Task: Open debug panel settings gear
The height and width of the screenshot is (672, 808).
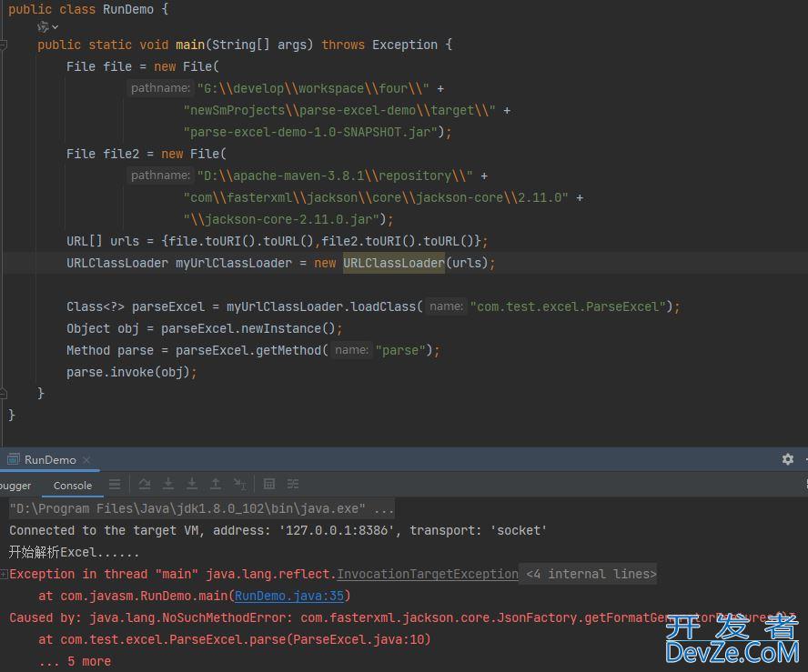Action: [788, 459]
